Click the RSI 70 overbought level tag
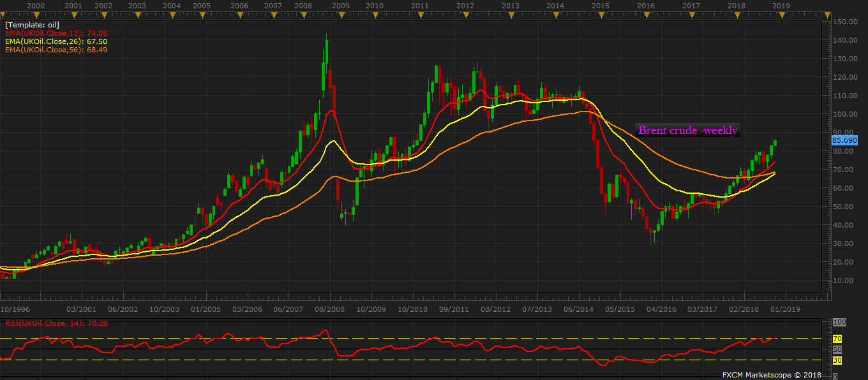 pos(837,338)
